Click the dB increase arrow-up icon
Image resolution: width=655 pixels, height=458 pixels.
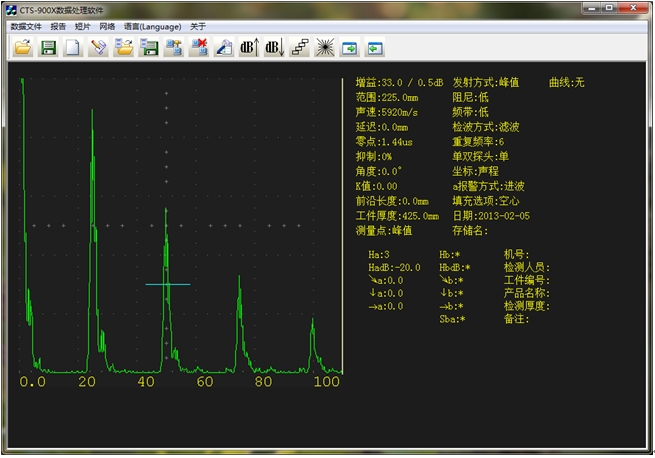[249, 47]
